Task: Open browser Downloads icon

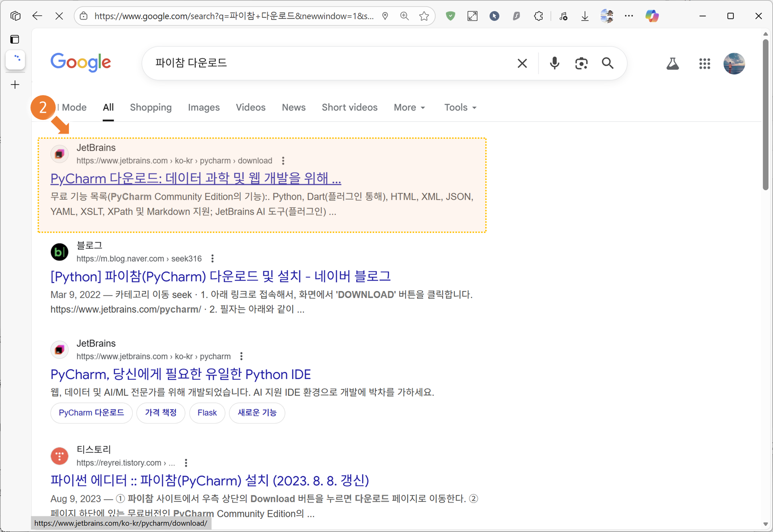Action: click(585, 16)
